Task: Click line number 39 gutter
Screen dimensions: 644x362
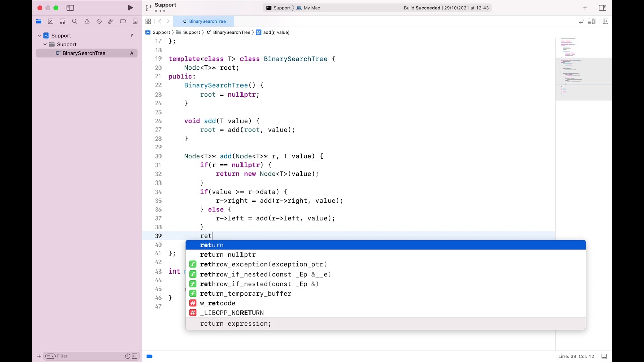Action: (158, 236)
